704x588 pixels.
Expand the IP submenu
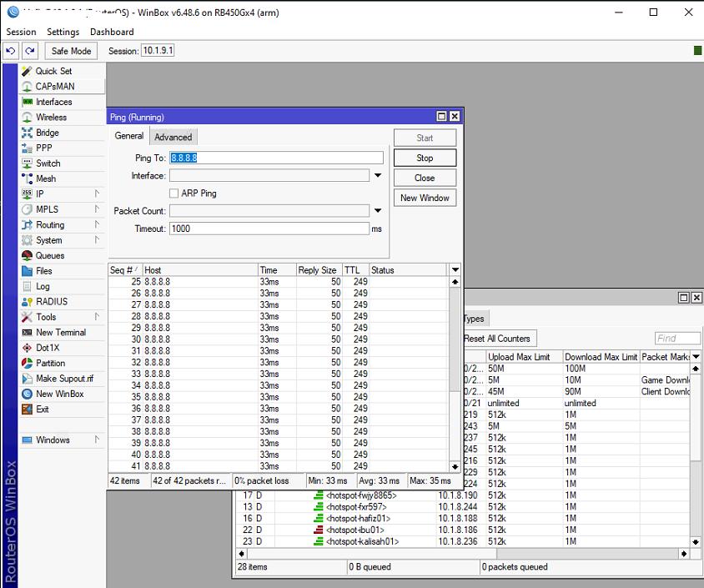pyautogui.click(x=97, y=193)
